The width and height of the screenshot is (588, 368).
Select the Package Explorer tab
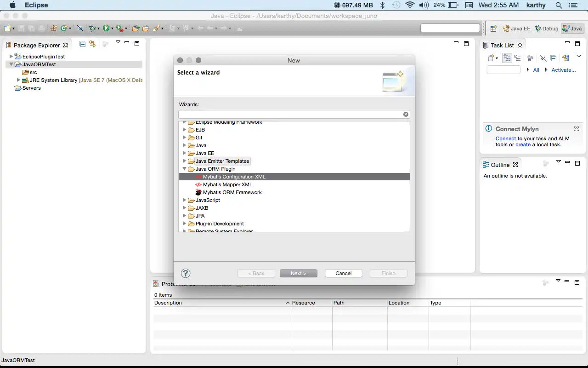pyautogui.click(x=37, y=45)
